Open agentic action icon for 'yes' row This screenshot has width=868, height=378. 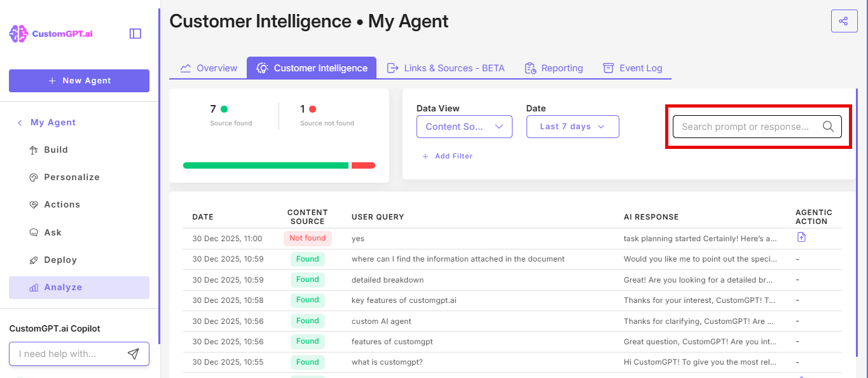point(801,237)
